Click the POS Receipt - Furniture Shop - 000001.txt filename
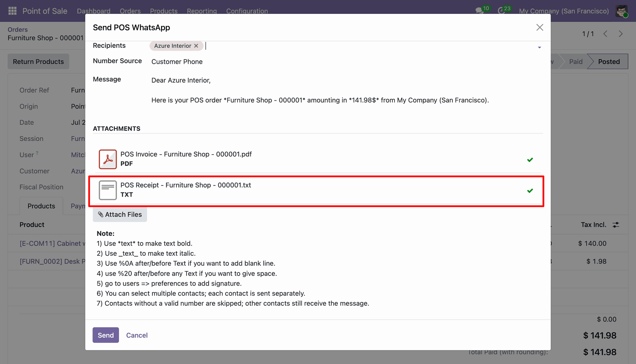Image resolution: width=636 pixels, height=364 pixels. point(185,185)
